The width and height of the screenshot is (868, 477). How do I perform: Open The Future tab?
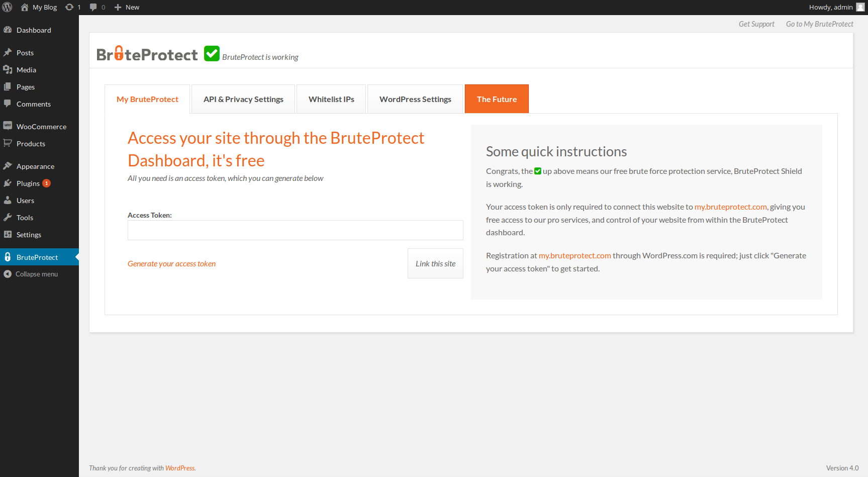(x=497, y=99)
